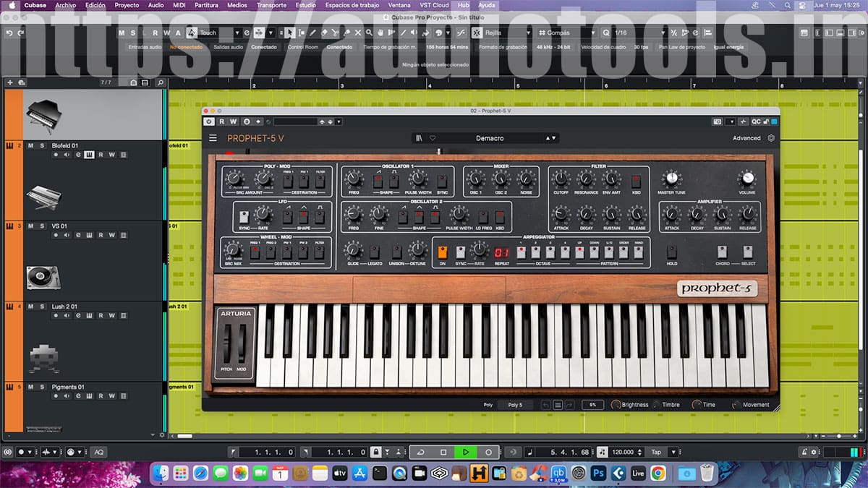Open the AQ auto-quantize button
Screen dimensions: 868x488
point(98,452)
